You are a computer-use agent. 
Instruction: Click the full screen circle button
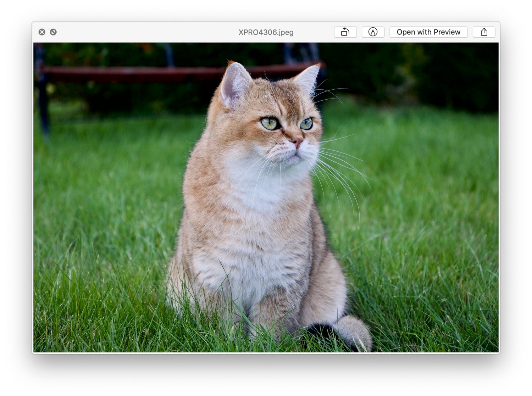click(53, 32)
